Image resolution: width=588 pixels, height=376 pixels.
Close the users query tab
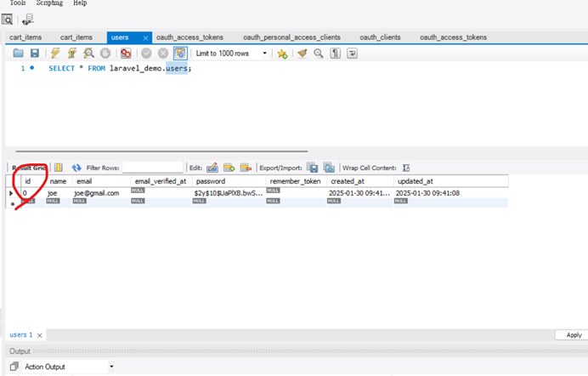(145, 38)
